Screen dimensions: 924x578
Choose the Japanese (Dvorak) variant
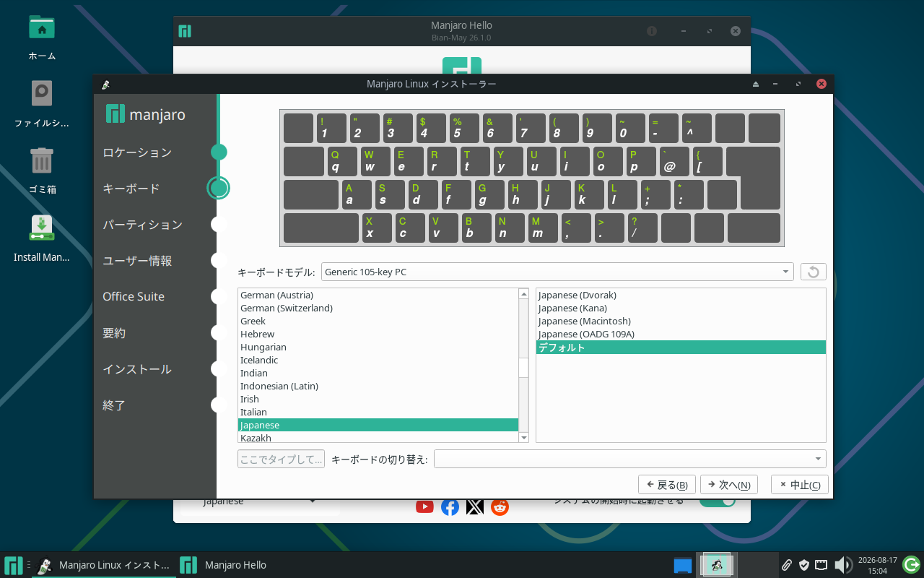pos(681,295)
